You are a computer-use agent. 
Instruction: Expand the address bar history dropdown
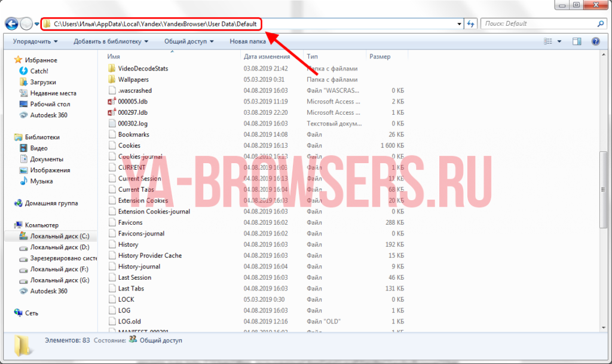click(459, 24)
